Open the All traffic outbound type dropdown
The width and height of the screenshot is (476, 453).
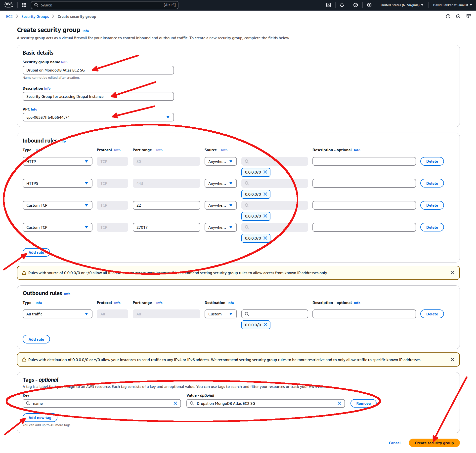tap(57, 314)
